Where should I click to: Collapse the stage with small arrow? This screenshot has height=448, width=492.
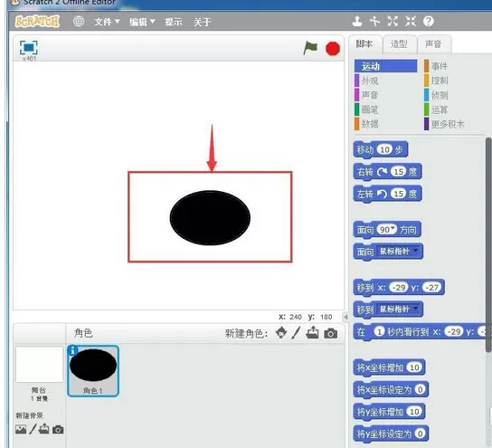tap(345, 317)
